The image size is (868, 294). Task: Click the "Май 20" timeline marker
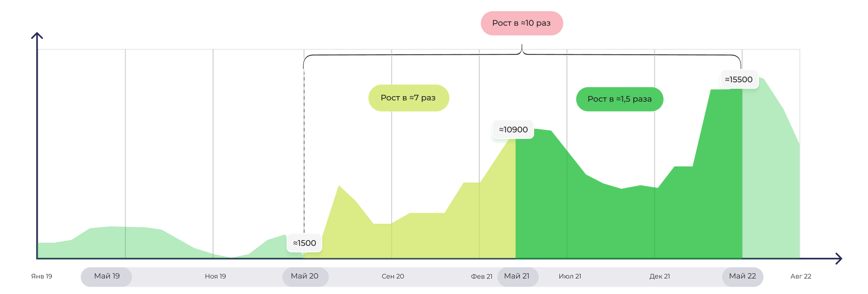(305, 276)
